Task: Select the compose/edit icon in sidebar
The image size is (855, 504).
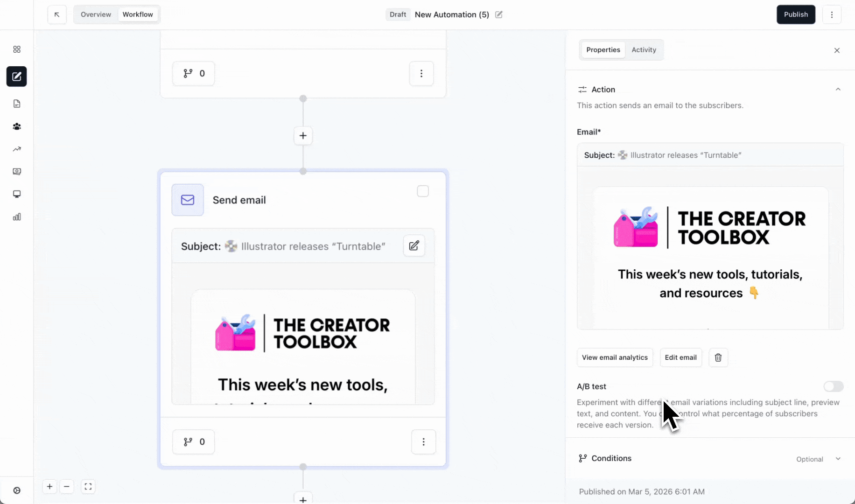Action: coord(16,77)
